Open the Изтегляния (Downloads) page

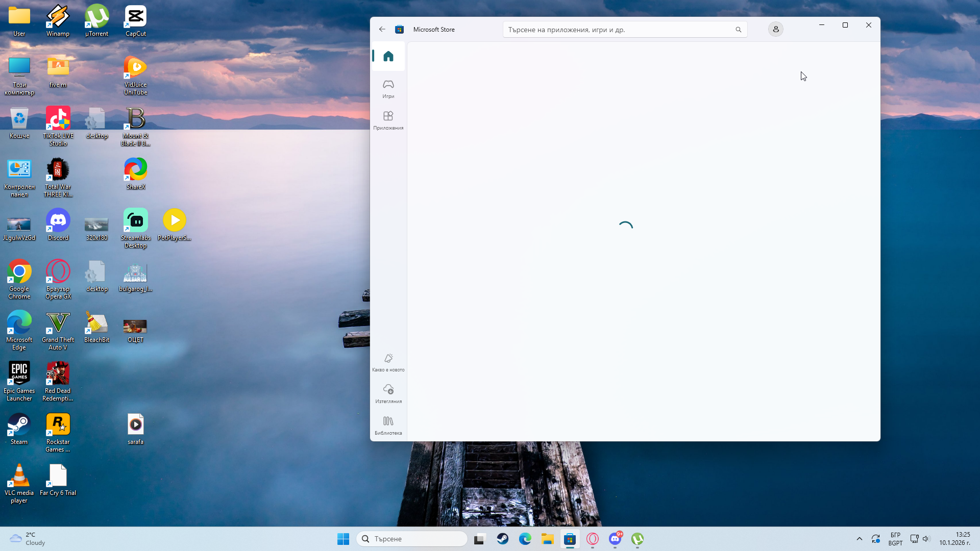[388, 394]
